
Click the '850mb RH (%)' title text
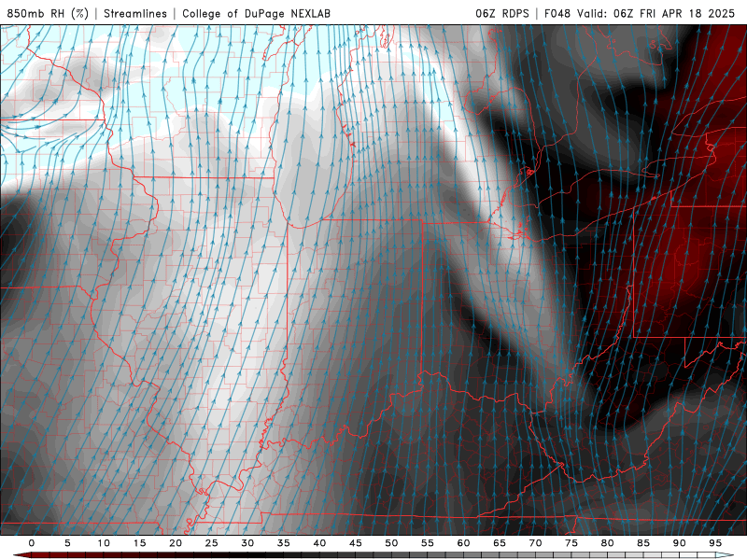pyautogui.click(x=48, y=13)
